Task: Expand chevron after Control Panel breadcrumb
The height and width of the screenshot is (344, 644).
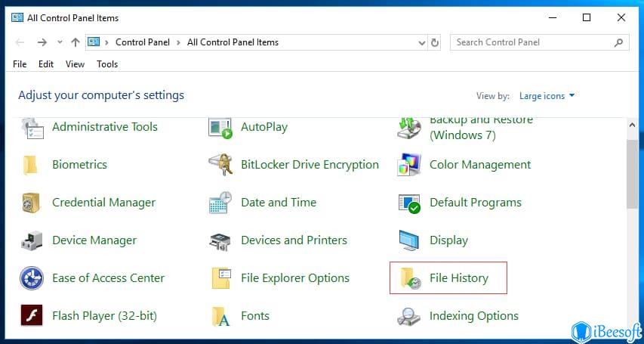Action: [179, 42]
